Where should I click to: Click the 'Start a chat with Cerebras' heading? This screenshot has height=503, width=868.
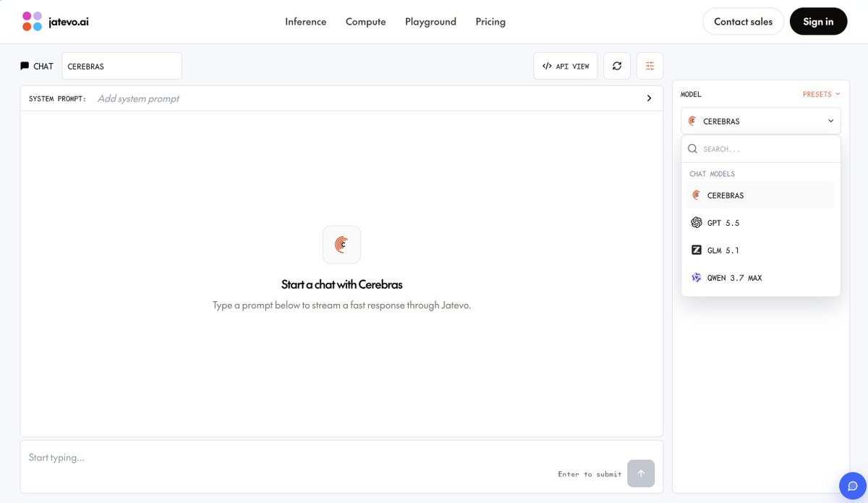click(341, 284)
